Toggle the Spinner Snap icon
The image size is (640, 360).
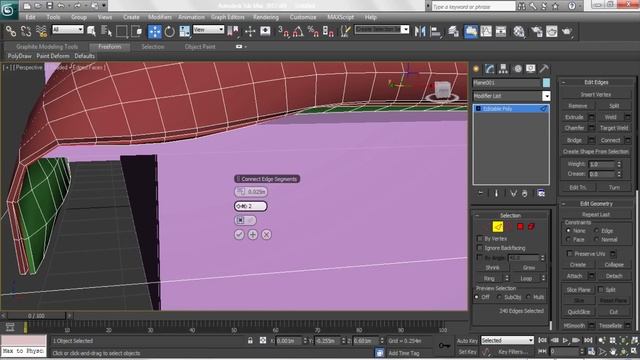coord(328,31)
